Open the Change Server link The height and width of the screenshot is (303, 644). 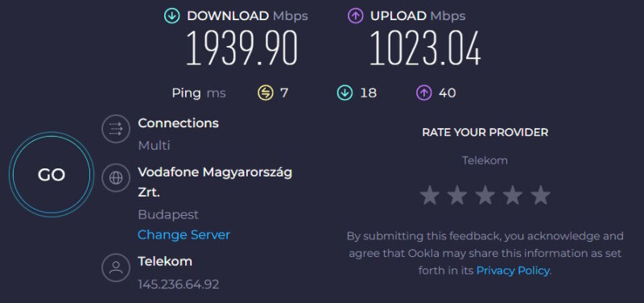coord(184,235)
